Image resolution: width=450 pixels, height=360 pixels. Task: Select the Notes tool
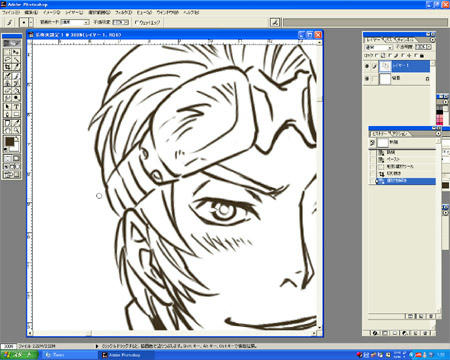(x=7, y=122)
